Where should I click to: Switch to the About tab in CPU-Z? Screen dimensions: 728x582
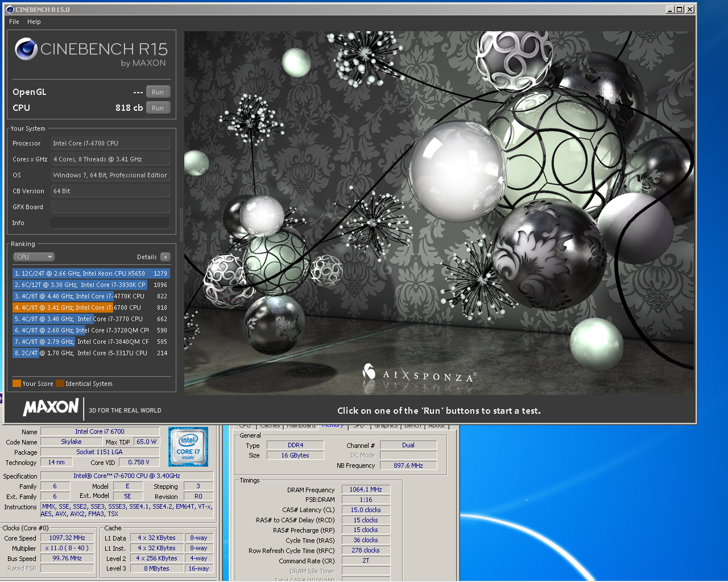tap(437, 426)
